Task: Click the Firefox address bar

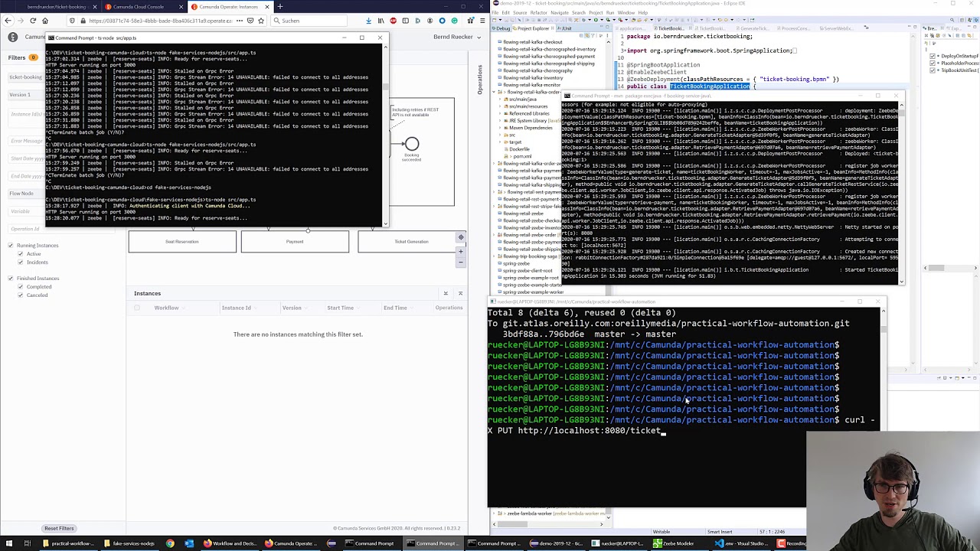Action: tap(165, 21)
